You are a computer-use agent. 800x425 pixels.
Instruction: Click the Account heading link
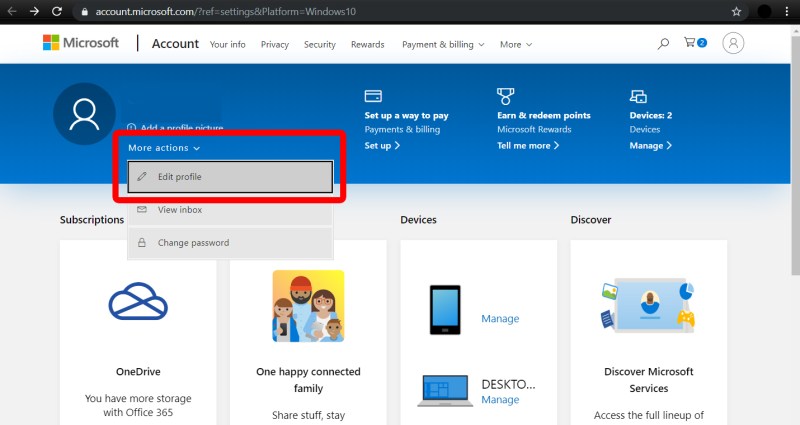(x=175, y=44)
